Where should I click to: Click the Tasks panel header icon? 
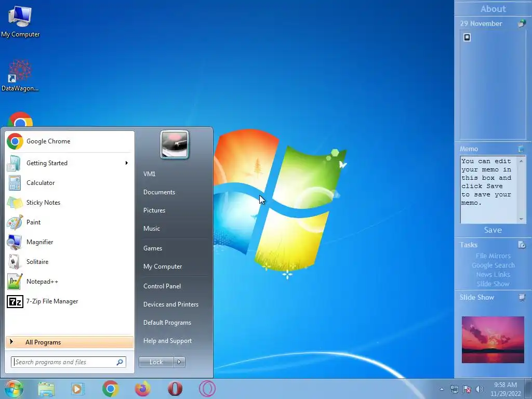click(522, 245)
